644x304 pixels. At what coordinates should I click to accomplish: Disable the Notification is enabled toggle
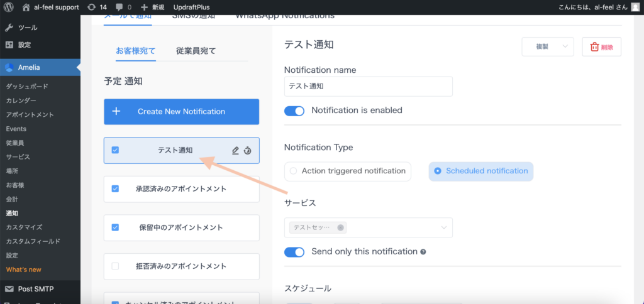pos(294,111)
